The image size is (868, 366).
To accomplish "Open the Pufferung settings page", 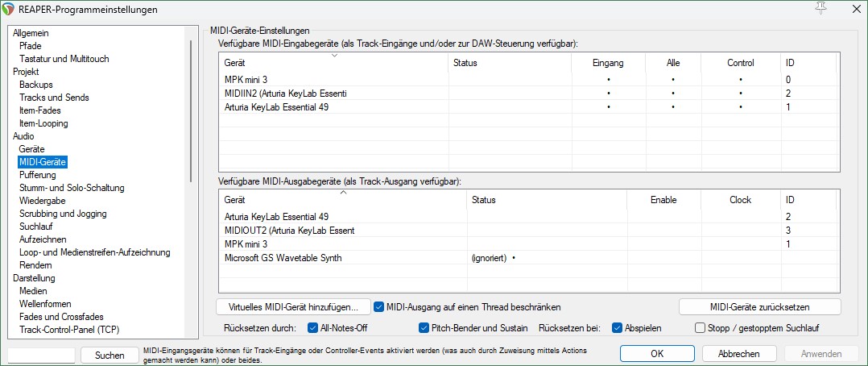I will (38, 175).
